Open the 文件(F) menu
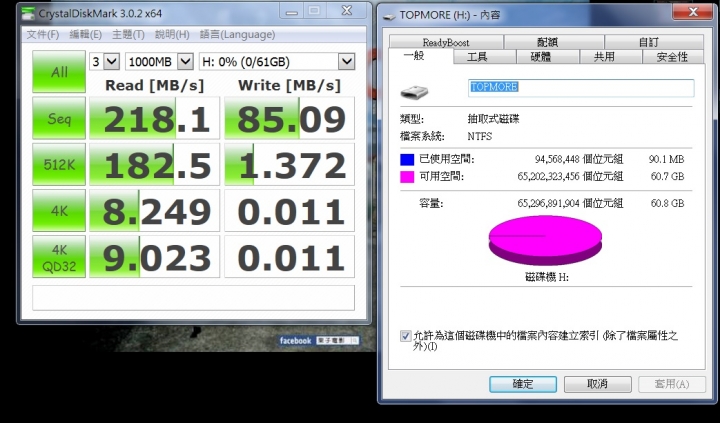This screenshot has width=720, height=423. click(x=43, y=34)
